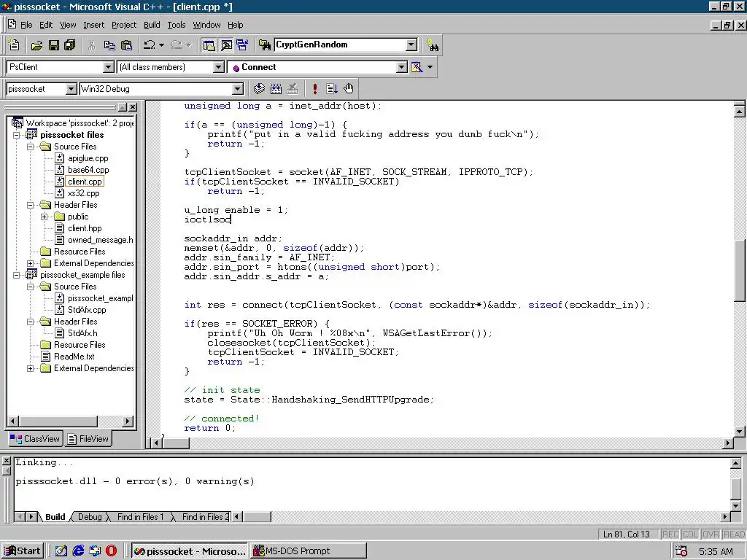Open the pisssocket active project dropdown
This screenshot has height=560, width=747.
point(71,89)
